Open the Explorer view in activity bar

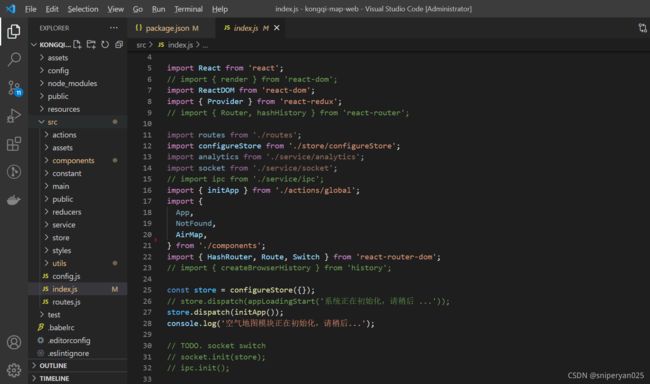(14, 32)
